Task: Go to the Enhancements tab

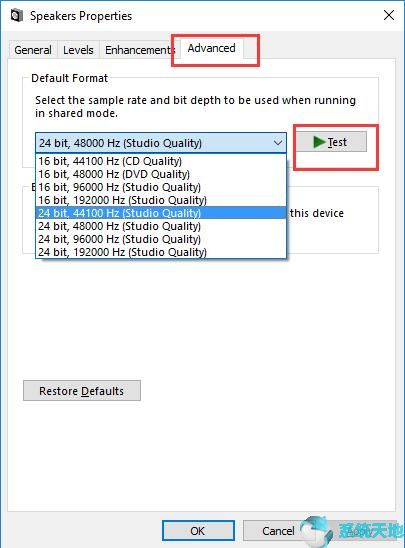Action: click(140, 50)
